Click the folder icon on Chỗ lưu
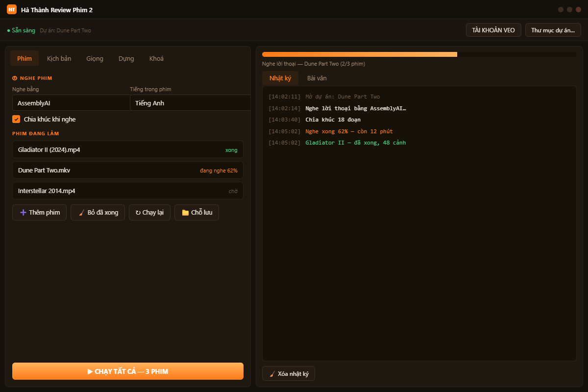588x392 pixels. (x=185, y=213)
